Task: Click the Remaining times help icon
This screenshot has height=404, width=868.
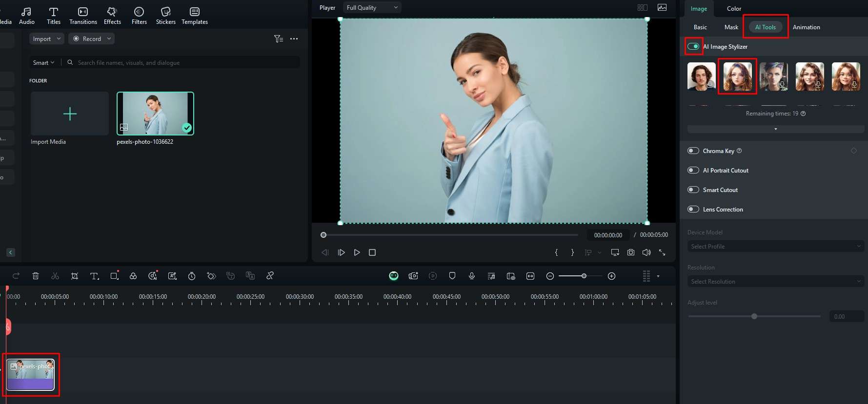Action: 803,114
